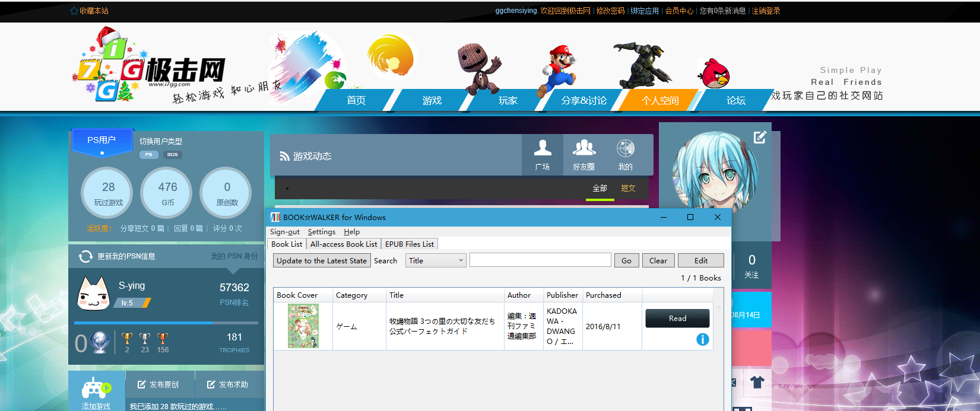Go to 个人空间 navigation tab
Viewport: 980px width, 411px height.
coord(660,100)
